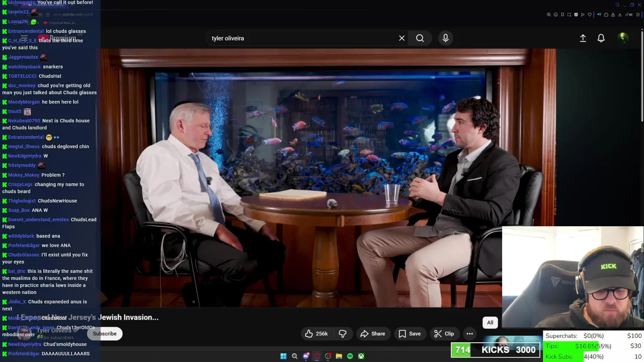Viewport: 644px width, 362px height.
Task: Click the browser send/flow arrow icon
Action: [x=583, y=15]
